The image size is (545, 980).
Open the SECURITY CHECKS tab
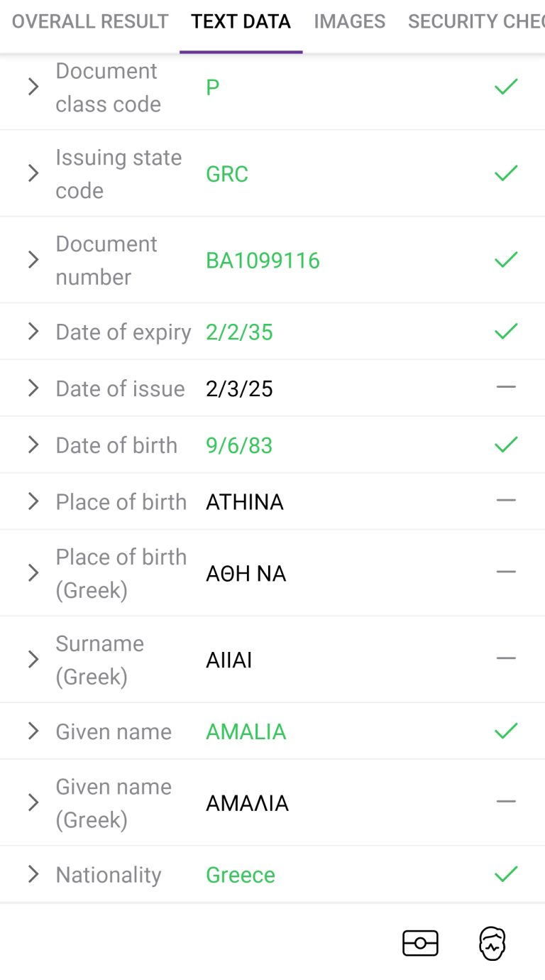pyautogui.click(x=476, y=21)
